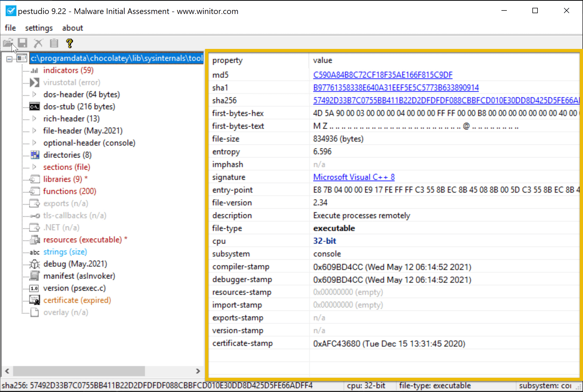583x392 pixels.
Task: Expand the dos-header node
Action: tap(34, 94)
